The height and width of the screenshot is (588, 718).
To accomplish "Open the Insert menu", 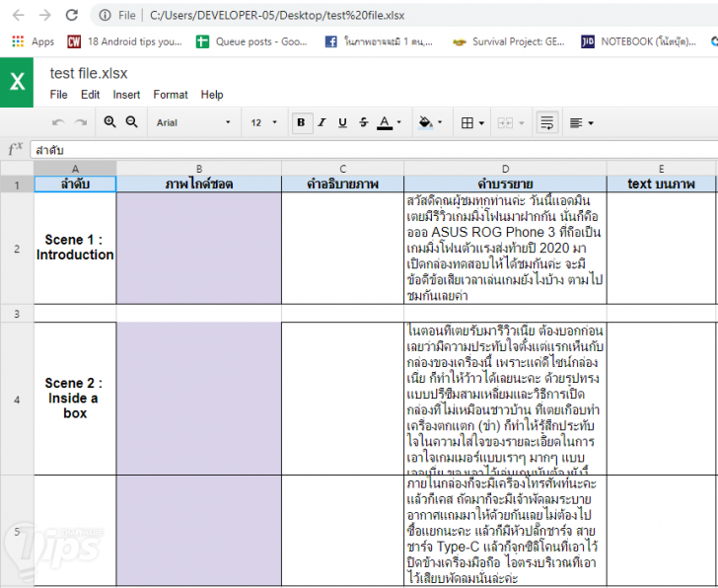I will 126,95.
